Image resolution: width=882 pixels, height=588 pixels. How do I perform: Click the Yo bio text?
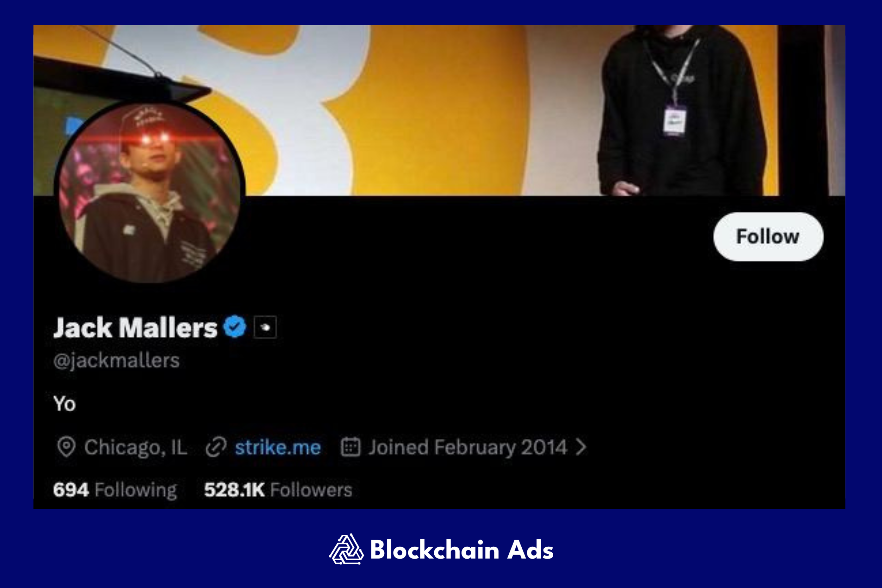(65, 404)
